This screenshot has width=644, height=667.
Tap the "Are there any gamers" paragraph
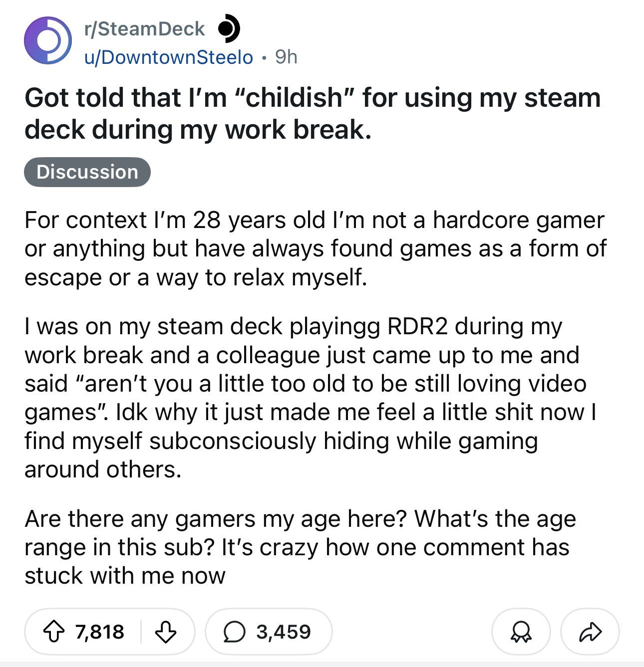coord(300,547)
